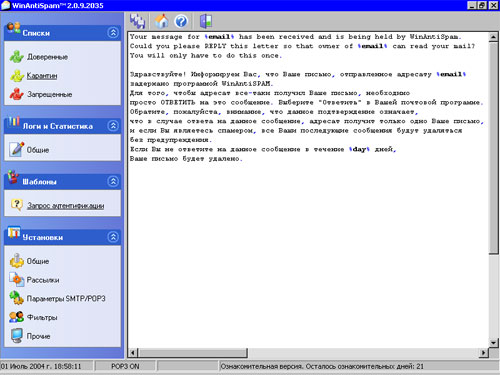Click the Списки section header icon

point(14,28)
